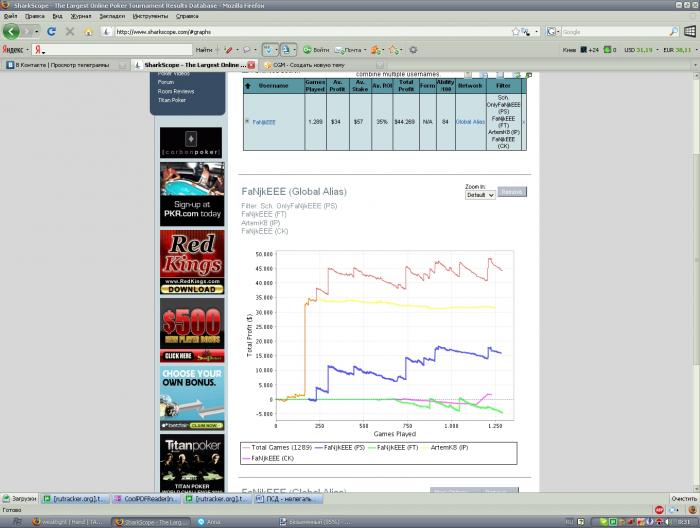This screenshot has width=700, height=528.
Task: Click the Global Alias network link
Action: (x=470, y=122)
